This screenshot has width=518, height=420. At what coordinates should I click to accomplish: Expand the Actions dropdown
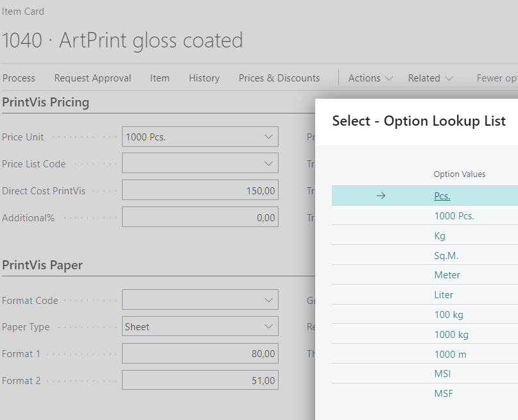[370, 78]
